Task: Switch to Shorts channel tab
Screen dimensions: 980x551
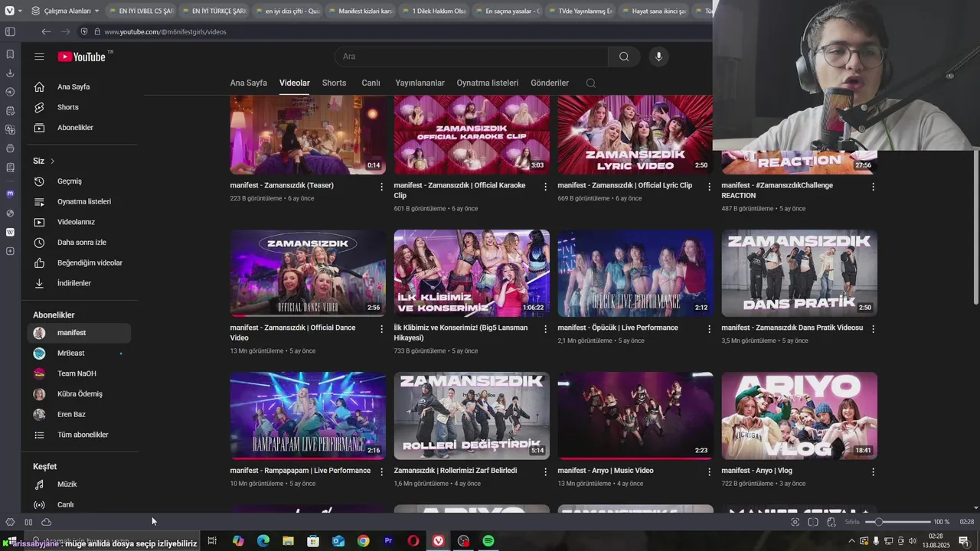Action: pos(334,83)
